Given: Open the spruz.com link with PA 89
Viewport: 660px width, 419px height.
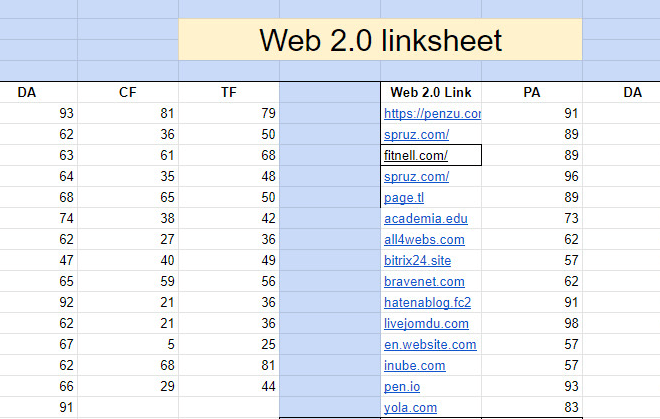Looking at the screenshot, I should tap(416, 135).
